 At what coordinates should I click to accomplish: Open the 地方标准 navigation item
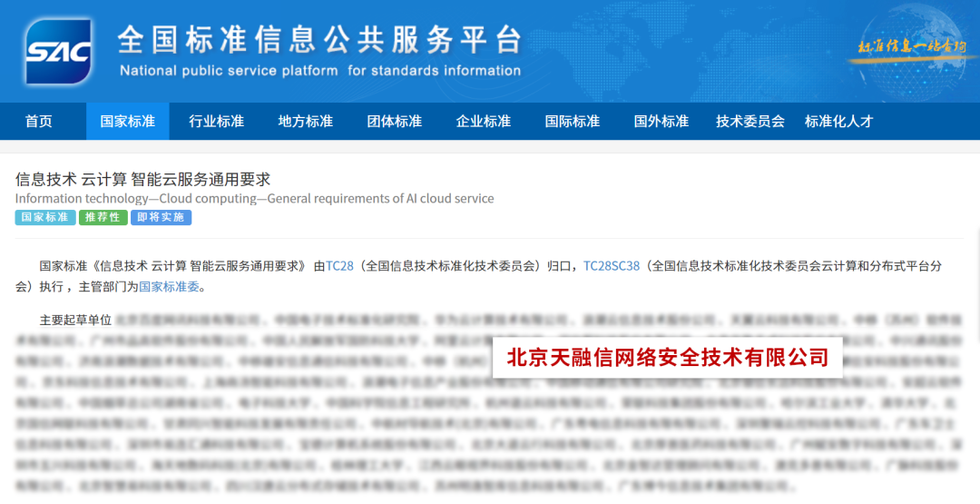coord(305,122)
